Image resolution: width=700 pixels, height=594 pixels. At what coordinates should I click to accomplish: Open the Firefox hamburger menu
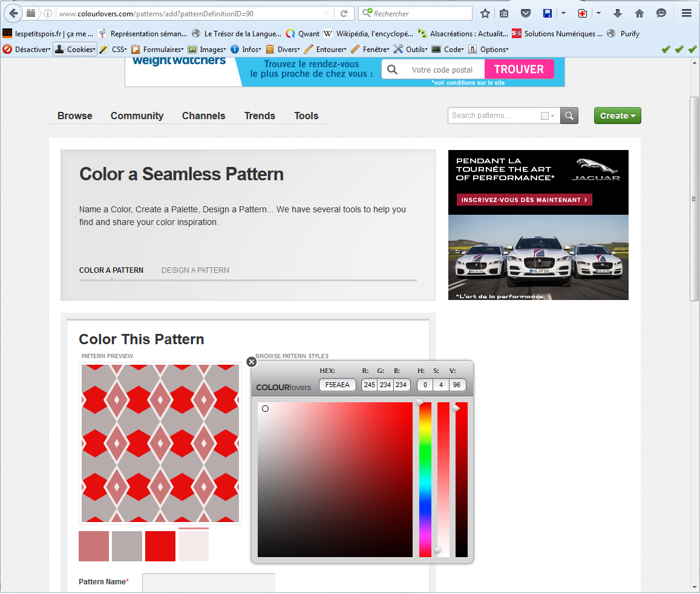pyautogui.click(x=686, y=13)
